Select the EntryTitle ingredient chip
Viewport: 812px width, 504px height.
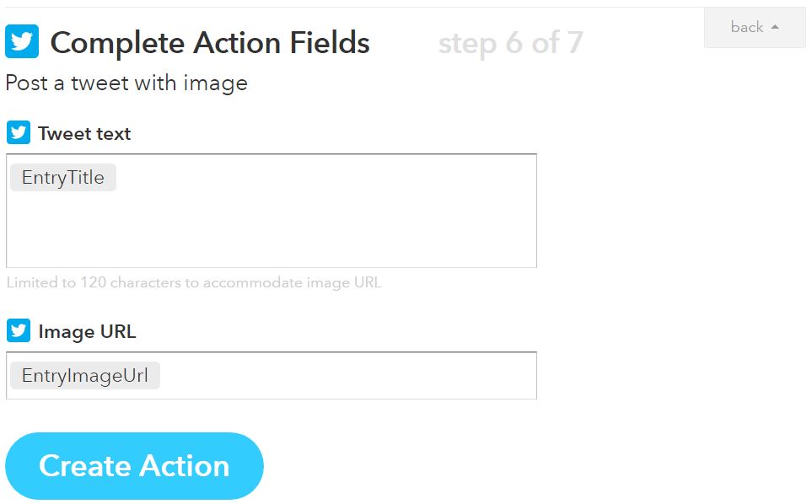[63, 178]
